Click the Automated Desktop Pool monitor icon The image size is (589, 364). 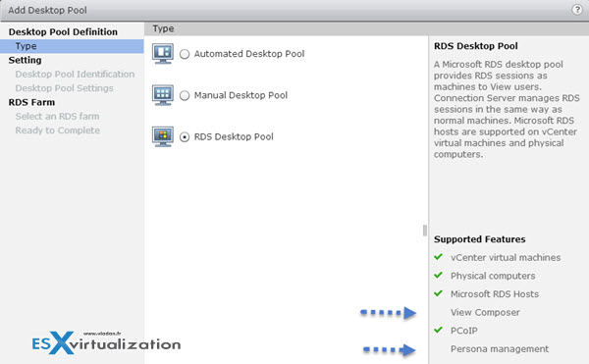(x=163, y=54)
